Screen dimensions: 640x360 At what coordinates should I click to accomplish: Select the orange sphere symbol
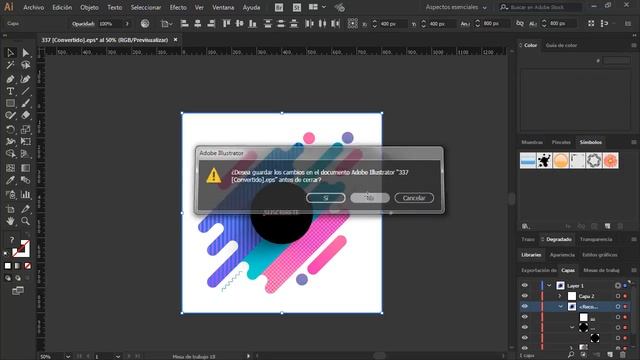point(561,160)
